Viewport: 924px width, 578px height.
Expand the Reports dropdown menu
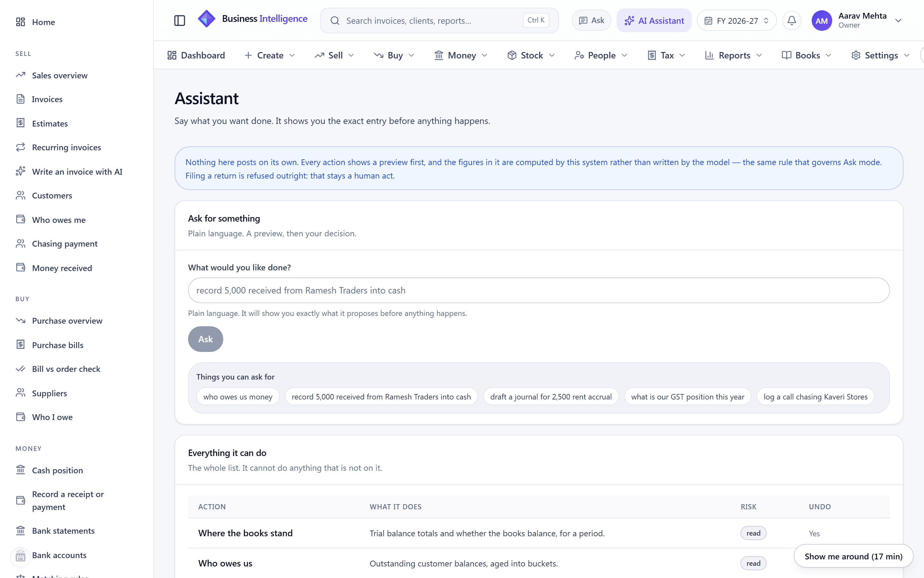[x=733, y=55]
